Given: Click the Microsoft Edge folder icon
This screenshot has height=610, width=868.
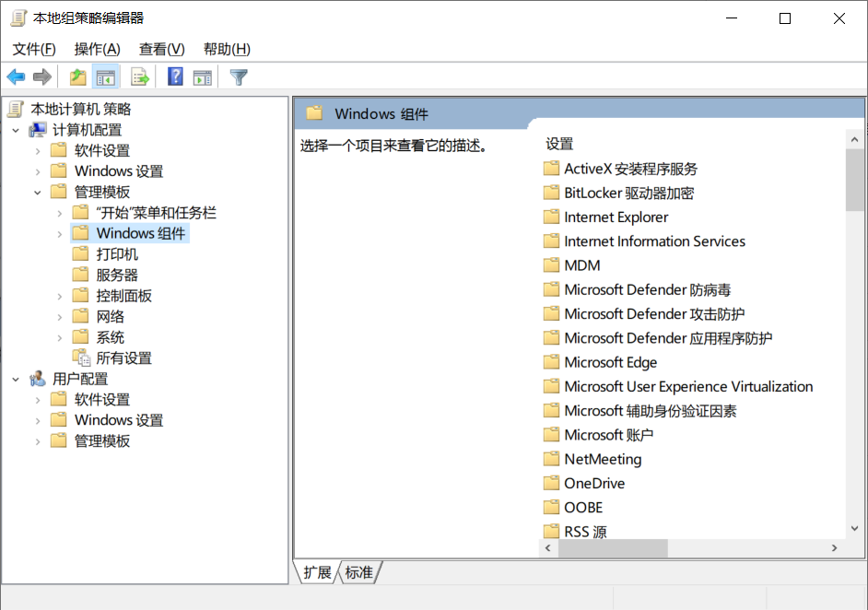Looking at the screenshot, I should 551,362.
